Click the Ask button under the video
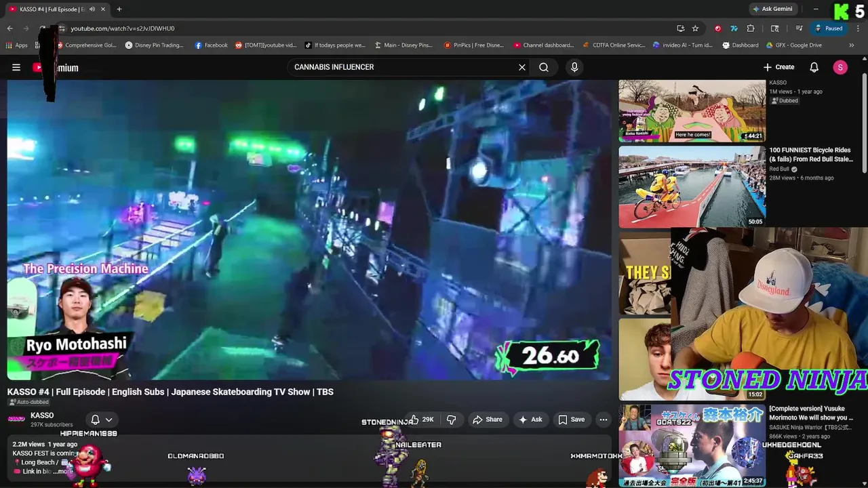Screen dimensions: 868x488 [x=530, y=420]
